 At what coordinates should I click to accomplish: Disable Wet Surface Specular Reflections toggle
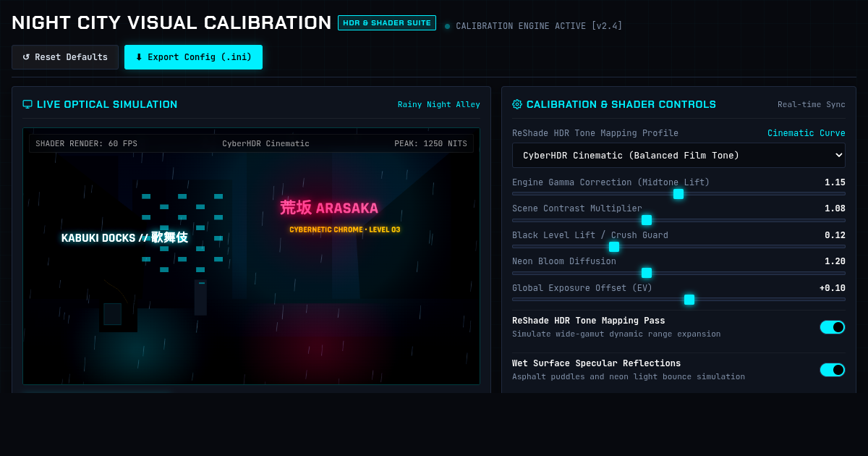[x=832, y=370]
